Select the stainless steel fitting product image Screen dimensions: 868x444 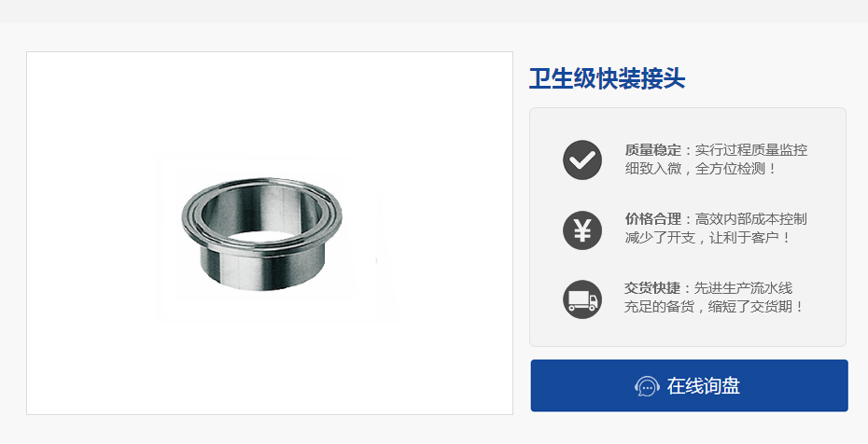click(262, 234)
